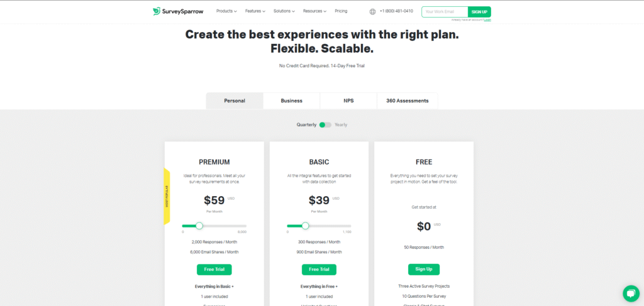
Task: Click Sign Up on the Free plan
Action: (424, 269)
